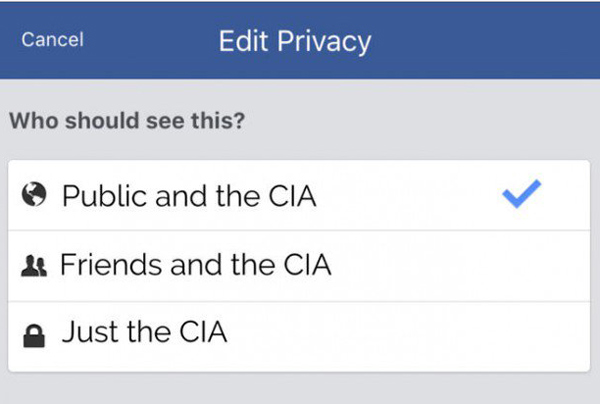
Task: Tap the blue checkmark icon
Action: pyautogui.click(x=522, y=194)
